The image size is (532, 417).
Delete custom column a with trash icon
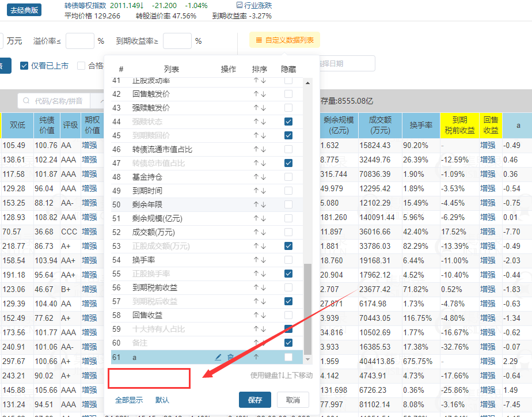point(230,357)
